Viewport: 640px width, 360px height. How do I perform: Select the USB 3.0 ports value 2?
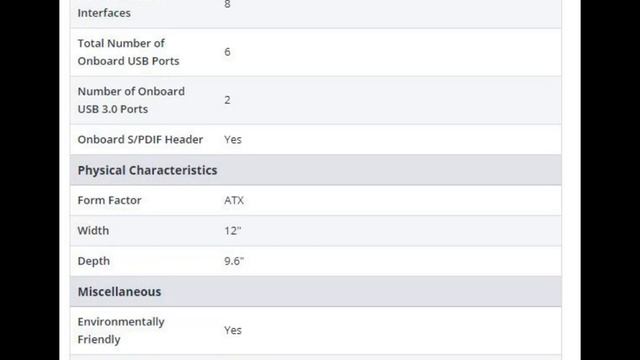coord(227,100)
